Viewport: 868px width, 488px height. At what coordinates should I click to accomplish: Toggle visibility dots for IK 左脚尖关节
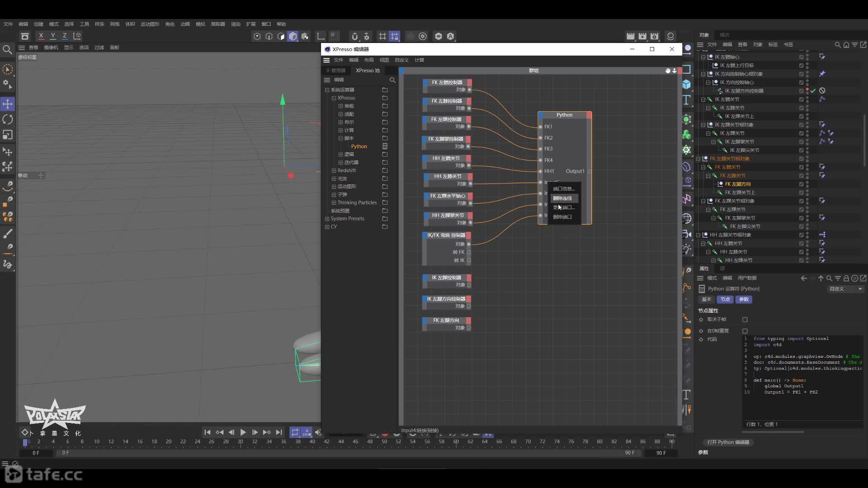click(807, 150)
